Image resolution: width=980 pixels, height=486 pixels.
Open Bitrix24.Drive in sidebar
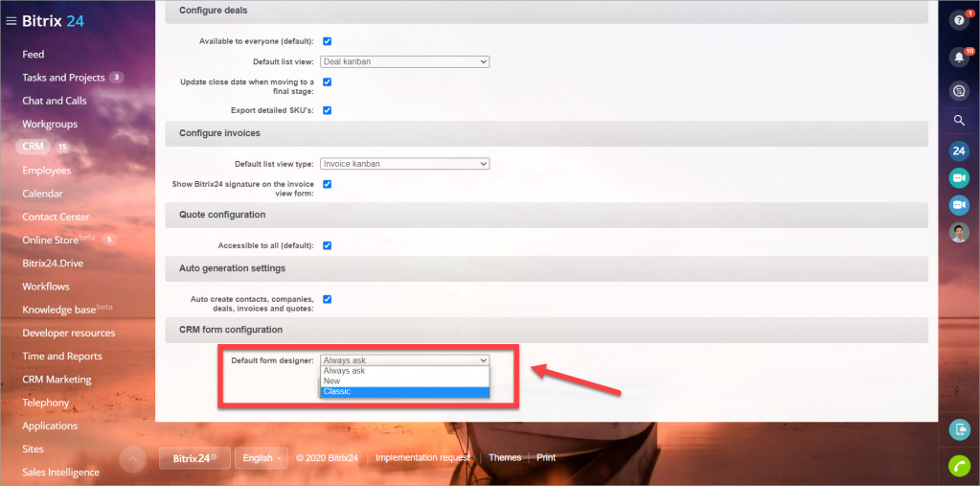coord(53,264)
